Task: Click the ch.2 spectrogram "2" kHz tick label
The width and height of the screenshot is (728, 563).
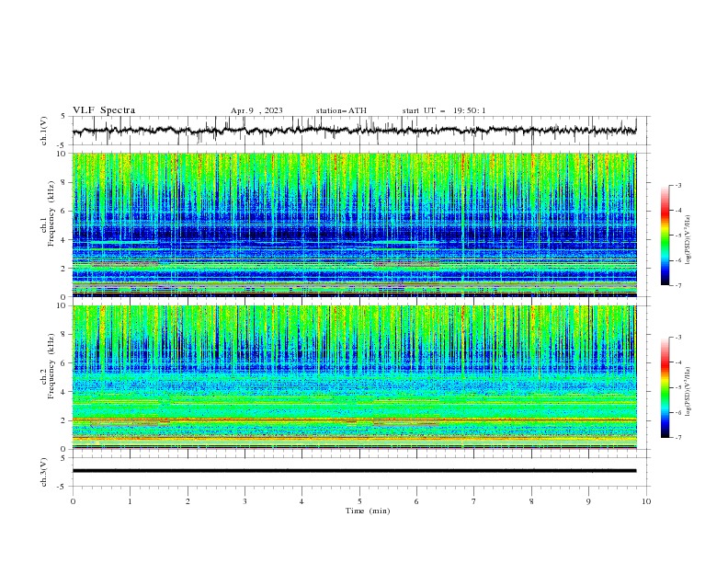Action: (x=64, y=421)
